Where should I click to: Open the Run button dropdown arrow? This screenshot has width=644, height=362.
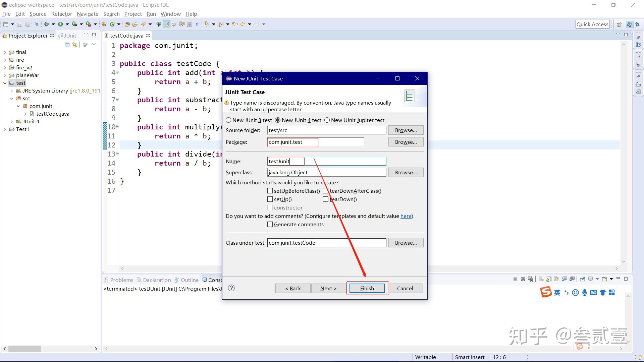click(67, 24)
